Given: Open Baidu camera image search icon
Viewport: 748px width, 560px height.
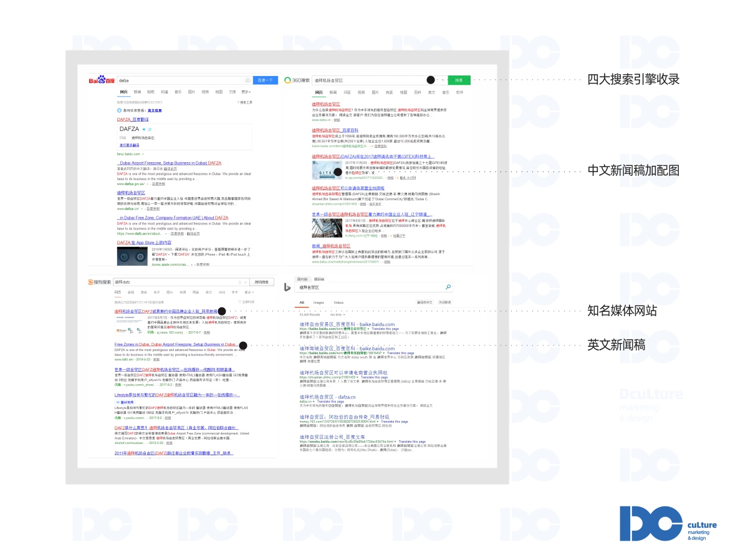Looking at the screenshot, I should (248, 80).
